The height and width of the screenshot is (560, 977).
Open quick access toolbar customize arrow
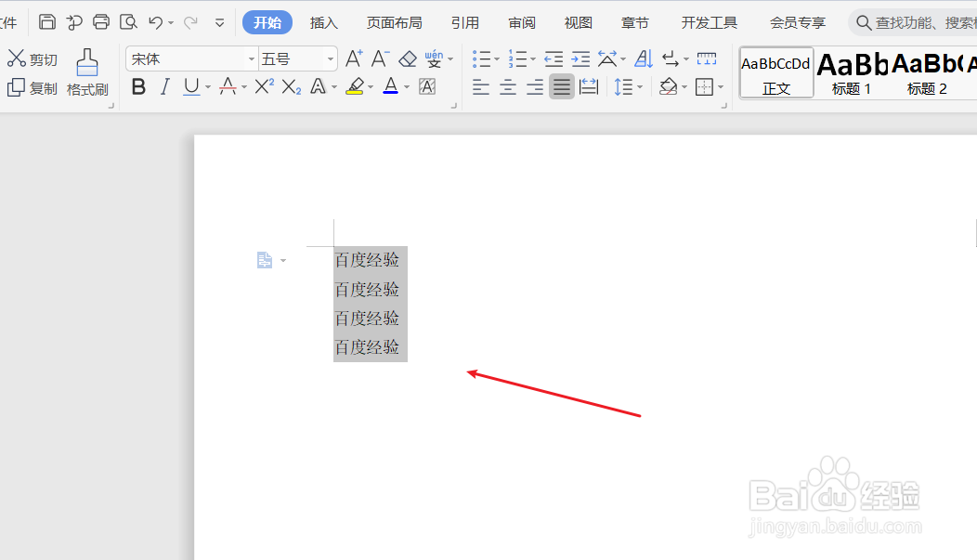coord(219,23)
